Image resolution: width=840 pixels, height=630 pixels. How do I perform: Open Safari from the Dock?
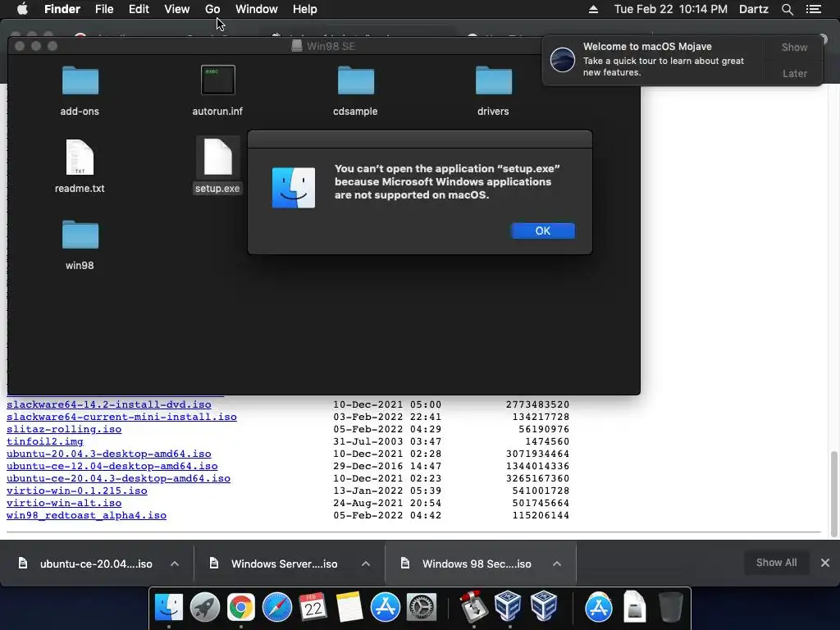pos(277,607)
